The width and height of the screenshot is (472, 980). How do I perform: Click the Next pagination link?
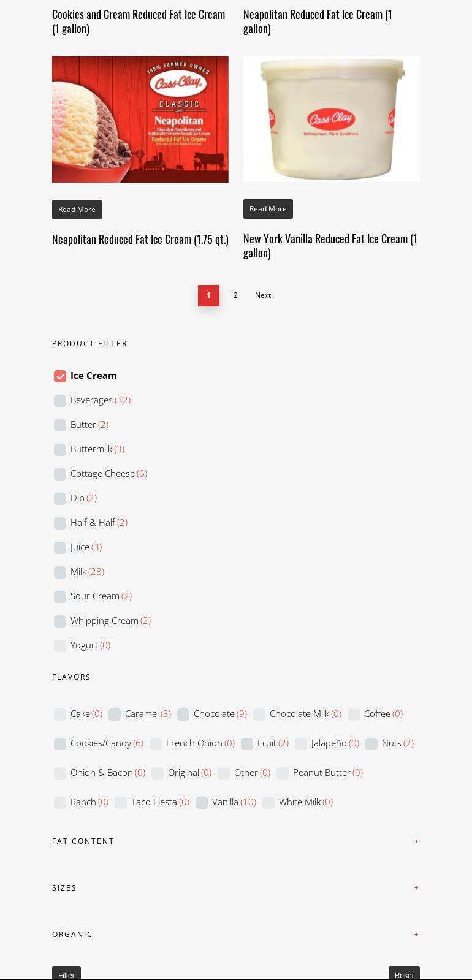(263, 295)
